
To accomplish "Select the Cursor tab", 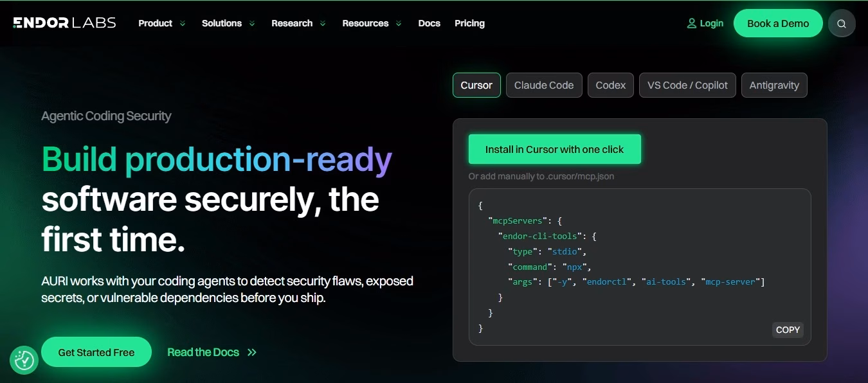I will 476,85.
